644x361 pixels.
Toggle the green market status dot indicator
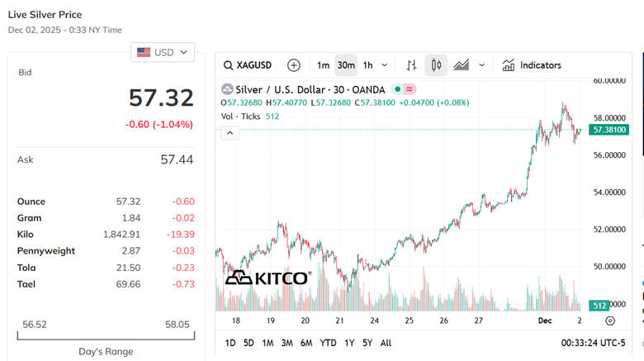click(x=397, y=89)
